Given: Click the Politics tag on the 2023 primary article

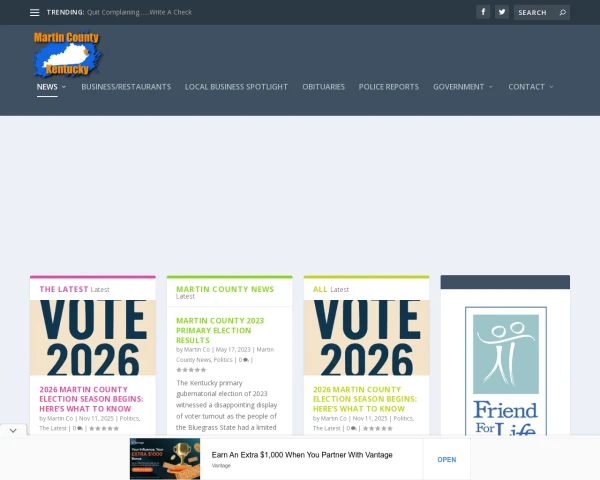Looking at the screenshot, I should (x=223, y=360).
